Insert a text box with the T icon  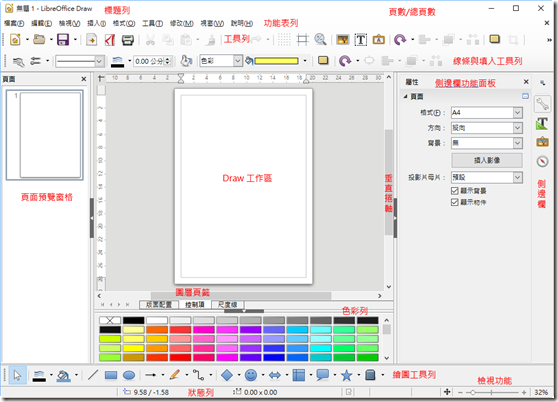tap(360, 39)
